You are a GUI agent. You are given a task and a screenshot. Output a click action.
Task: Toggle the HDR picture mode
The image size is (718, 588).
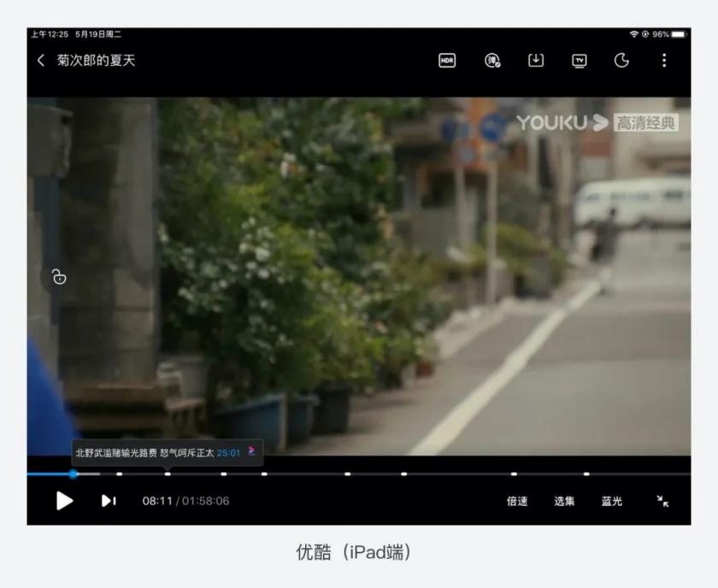click(x=447, y=61)
